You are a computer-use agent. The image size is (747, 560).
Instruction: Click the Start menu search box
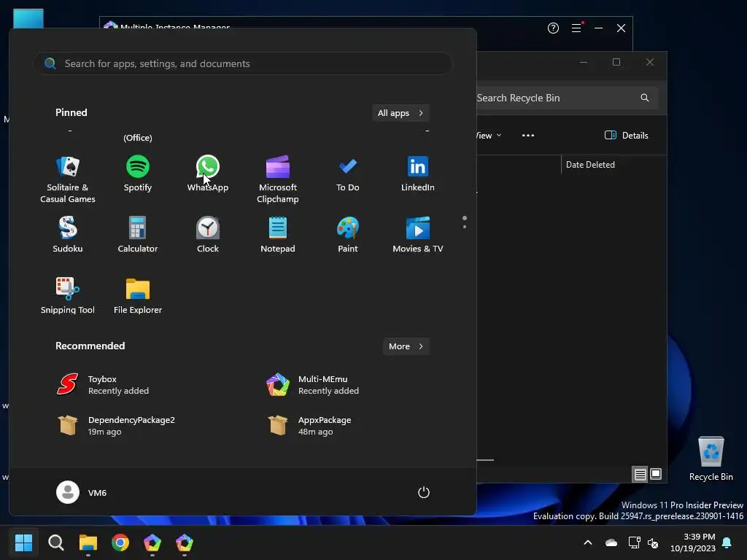click(243, 63)
